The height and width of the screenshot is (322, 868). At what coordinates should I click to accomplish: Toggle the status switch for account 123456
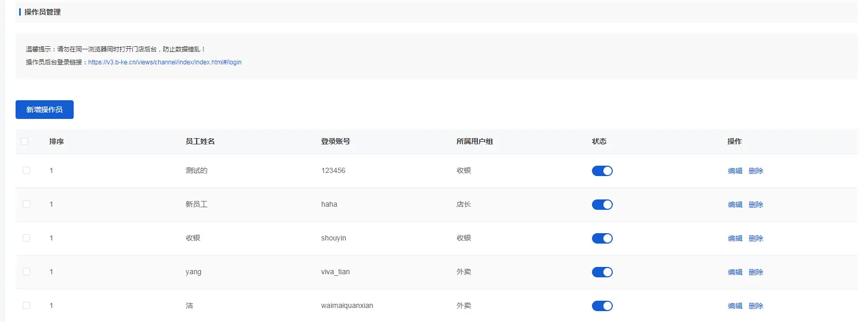602,171
